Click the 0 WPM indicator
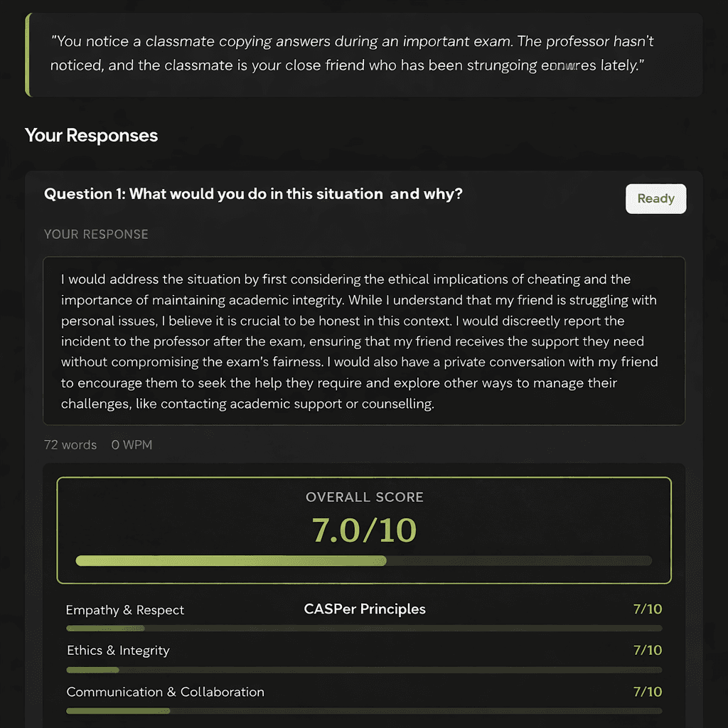The image size is (728, 728). coord(132,445)
